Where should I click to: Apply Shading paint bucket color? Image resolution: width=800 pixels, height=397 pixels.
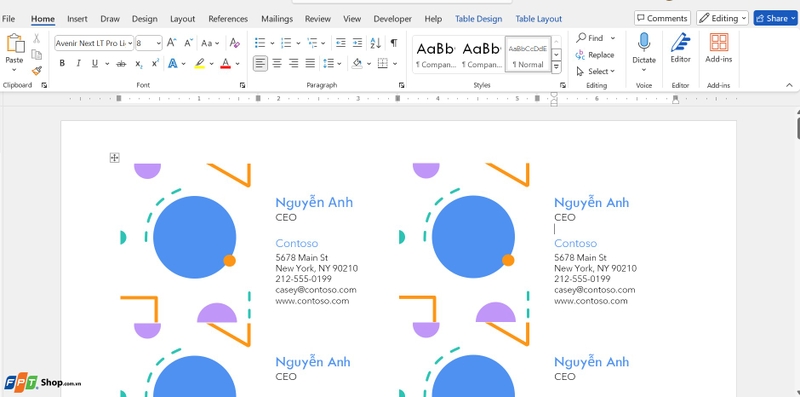pos(357,64)
